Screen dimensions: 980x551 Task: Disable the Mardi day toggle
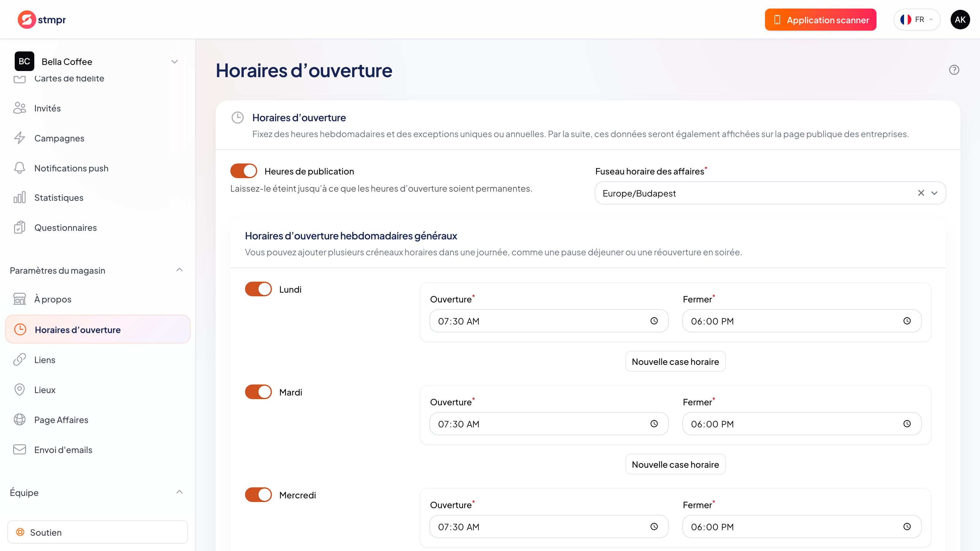(258, 392)
